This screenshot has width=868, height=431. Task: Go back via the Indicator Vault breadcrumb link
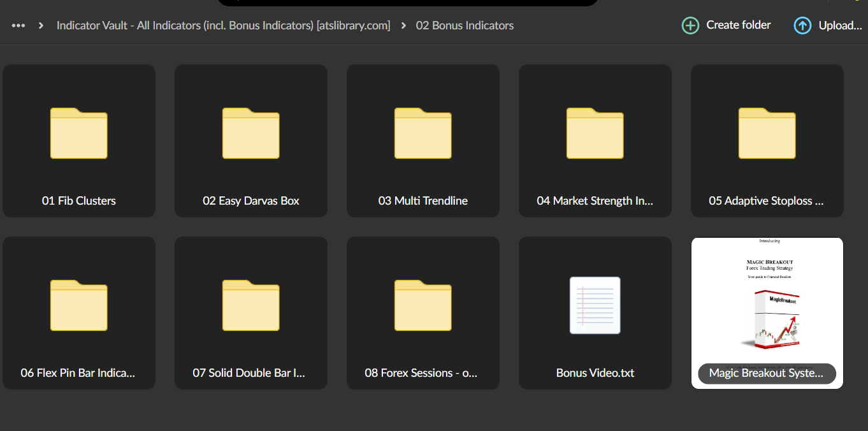pos(223,25)
